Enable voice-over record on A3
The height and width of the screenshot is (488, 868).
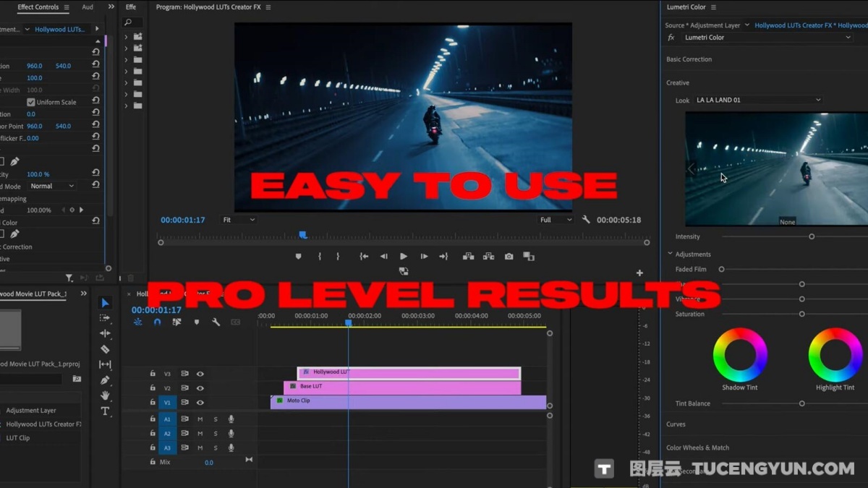pyautogui.click(x=231, y=448)
